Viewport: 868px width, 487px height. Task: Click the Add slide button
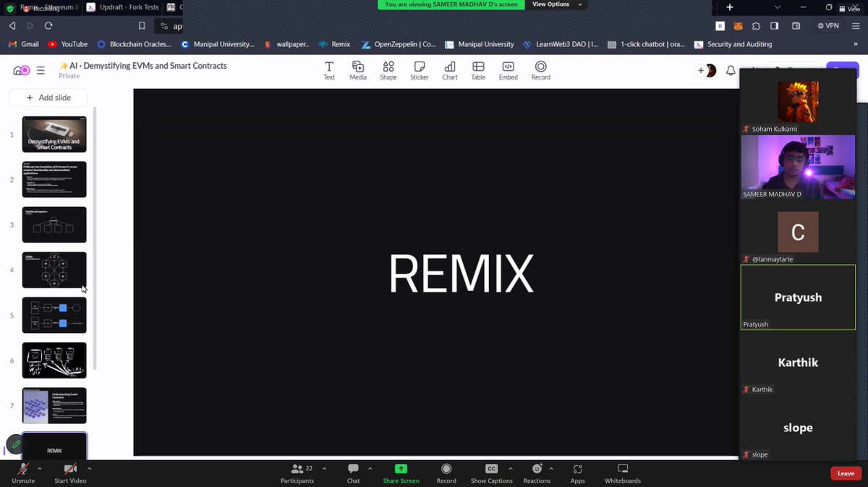coord(48,98)
